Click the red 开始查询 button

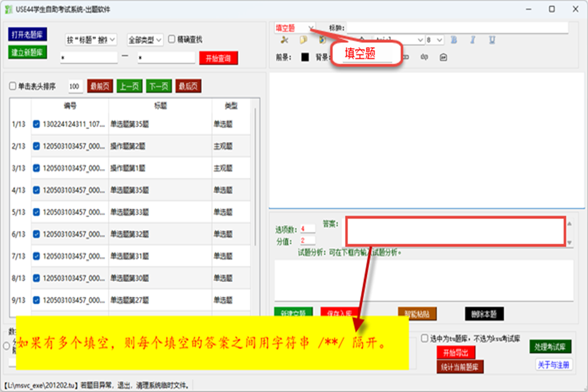tap(218, 58)
